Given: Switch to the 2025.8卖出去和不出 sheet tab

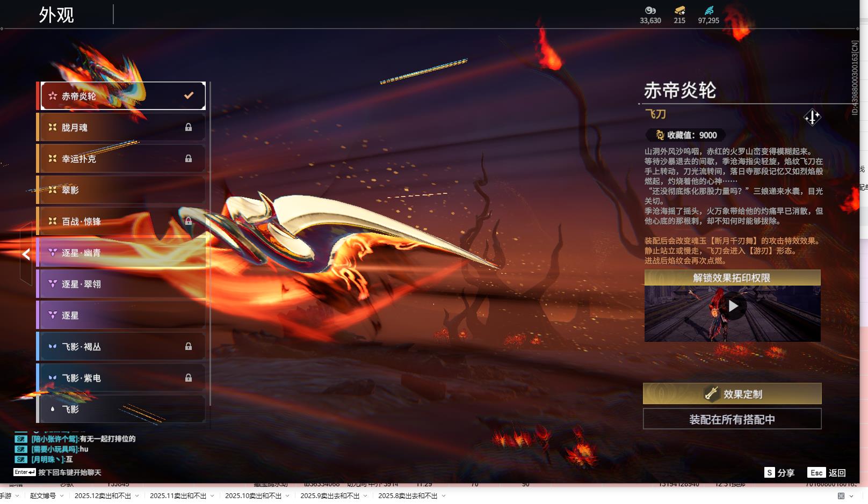Looking at the screenshot, I should click(407, 496).
